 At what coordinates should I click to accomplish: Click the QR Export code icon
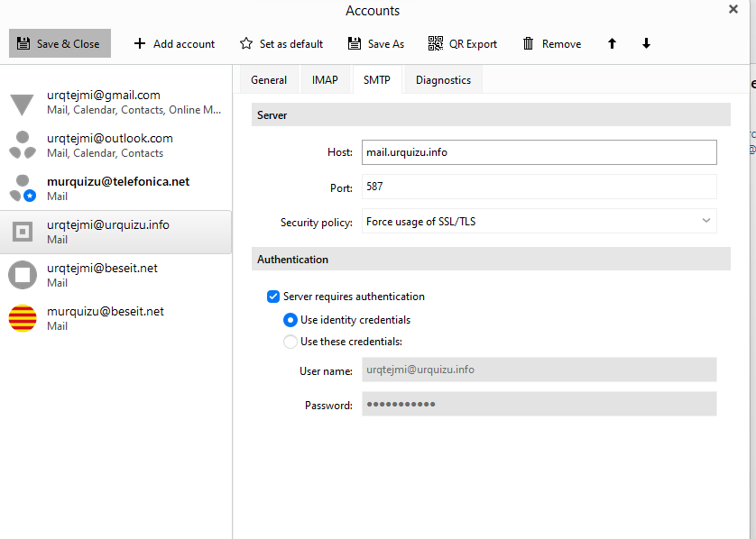436,43
